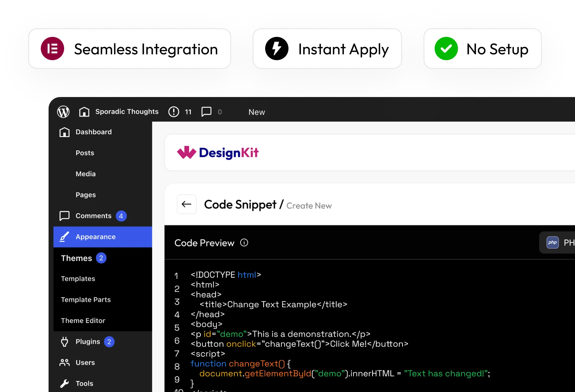575x392 pixels.
Task: Click the lightning bolt Instant Apply icon
Action: click(277, 49)
